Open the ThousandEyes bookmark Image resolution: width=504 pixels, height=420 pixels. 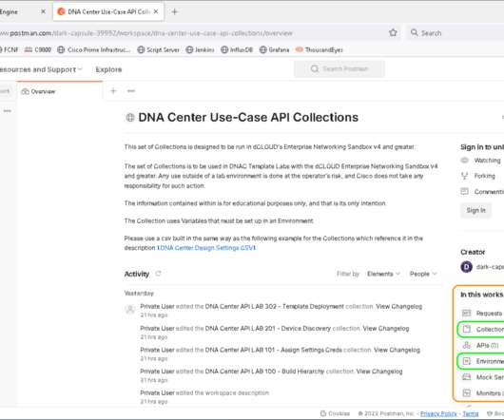point(320,49)
